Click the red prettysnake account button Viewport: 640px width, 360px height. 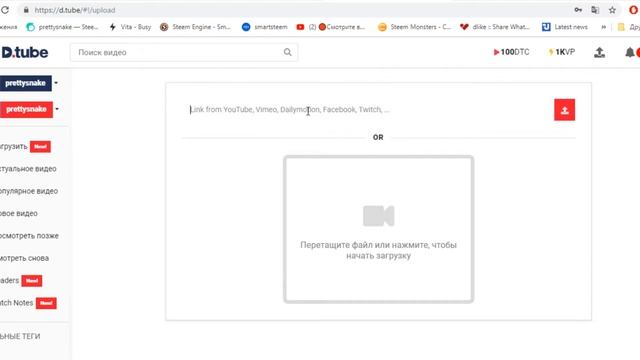click(26, 109)
